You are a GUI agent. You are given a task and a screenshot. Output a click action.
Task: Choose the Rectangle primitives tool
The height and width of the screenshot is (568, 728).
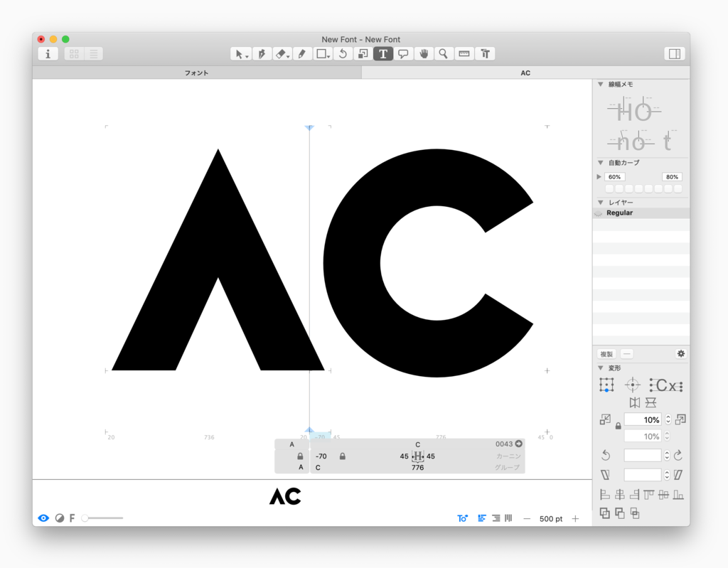coord(323,54)
